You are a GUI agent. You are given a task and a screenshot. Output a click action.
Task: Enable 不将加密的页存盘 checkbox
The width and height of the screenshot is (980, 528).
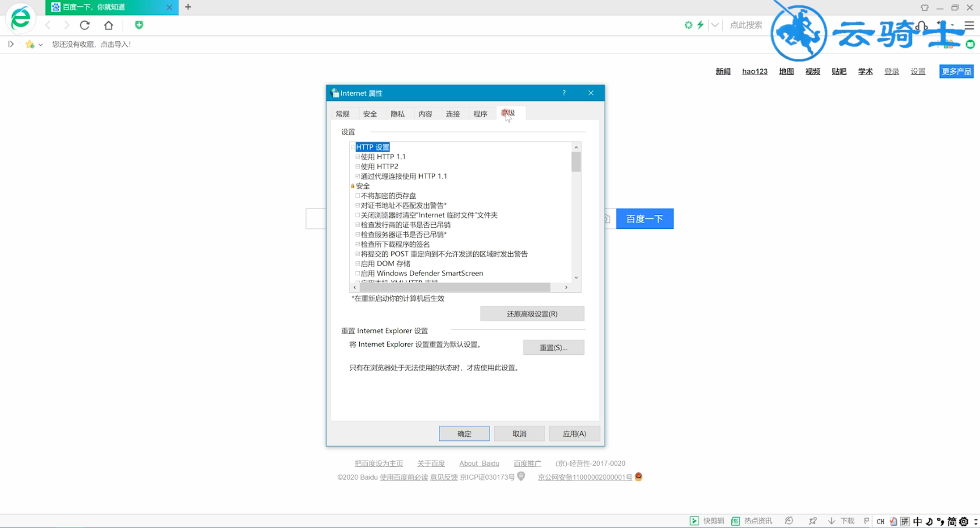click(x=357, y=196)
